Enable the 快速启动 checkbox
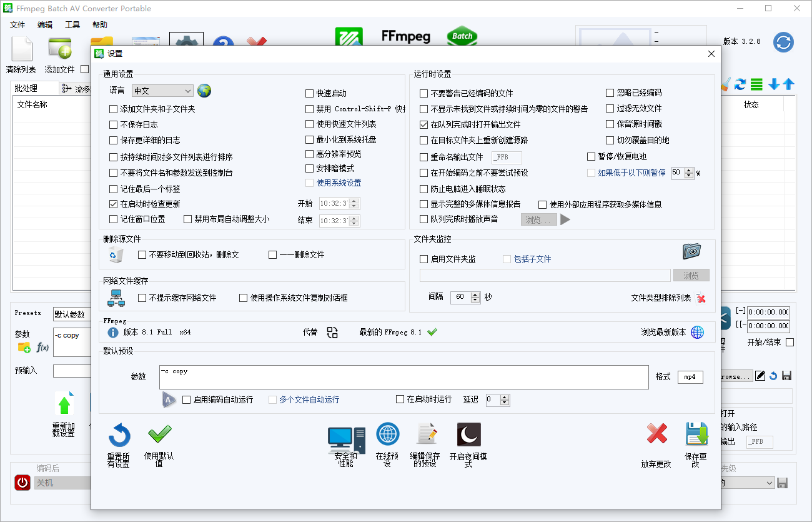Image resolution: width=812 pixels, height=522 pixels. point(309,93)
